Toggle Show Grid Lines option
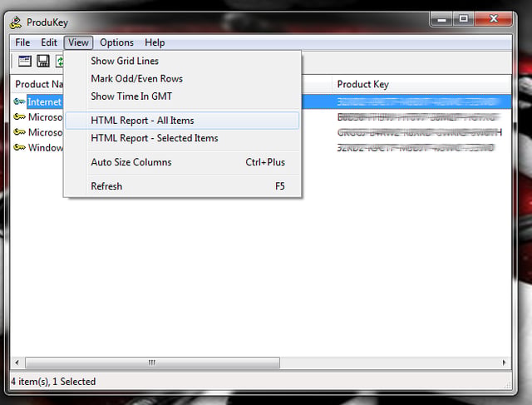Image resolution: width=532 pixels, height=405 pixels. [183, 61]
